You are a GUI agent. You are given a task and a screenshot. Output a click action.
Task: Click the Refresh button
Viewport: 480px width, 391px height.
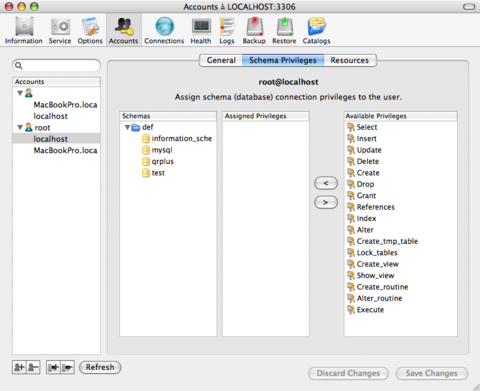pyautogui.click(x=100, y=367)
